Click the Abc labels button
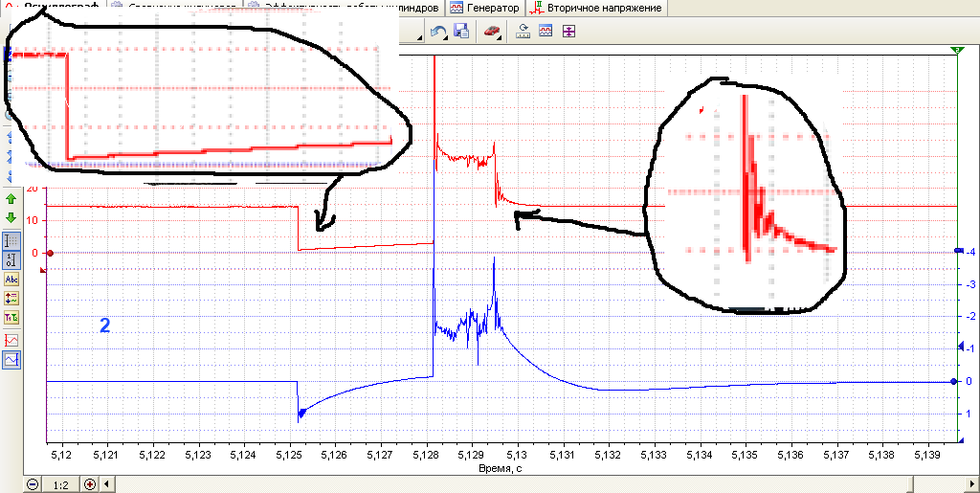Image resolution: width=980 pixels, height=493 pixels. click(x=11, y=280)
